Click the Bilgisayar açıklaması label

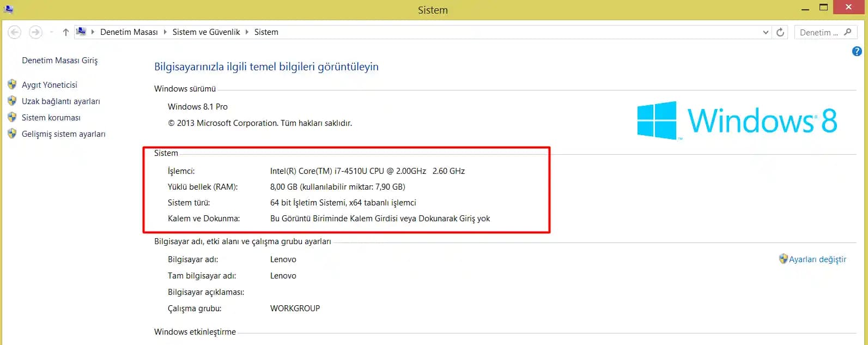point(206,292)
